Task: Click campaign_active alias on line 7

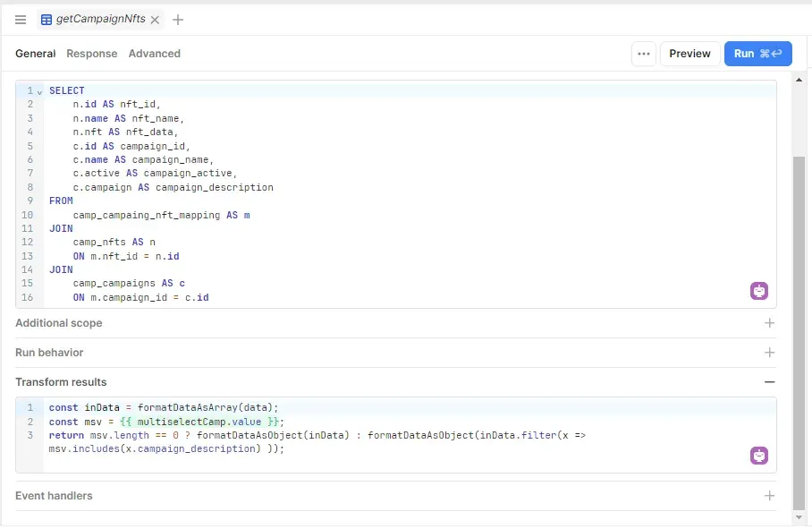Action: tap(188, 173)
